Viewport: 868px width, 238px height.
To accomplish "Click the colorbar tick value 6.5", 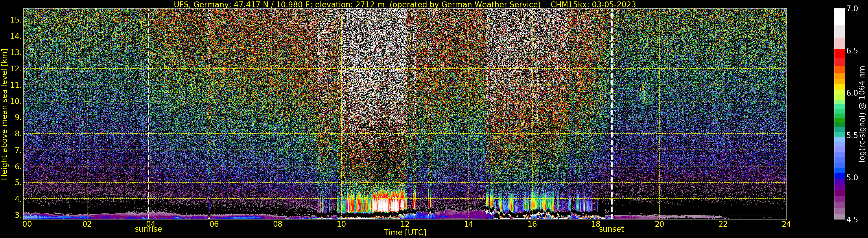I will click(x=852, y=51).
